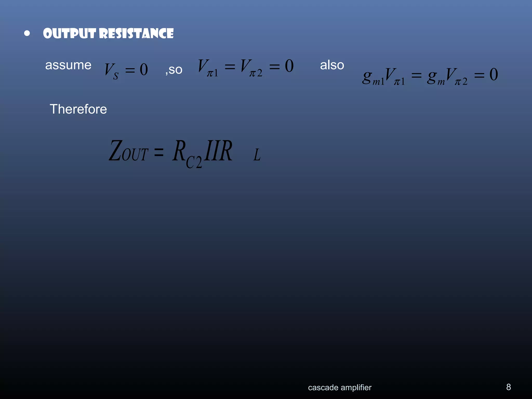Click the zero ending the Vπ1 = Vπ2 equation

[x=289, y=66]
